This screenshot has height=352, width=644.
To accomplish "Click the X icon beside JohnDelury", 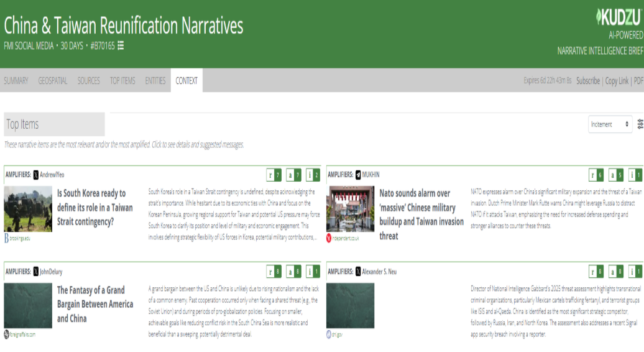I will click(x=36, y=272).
